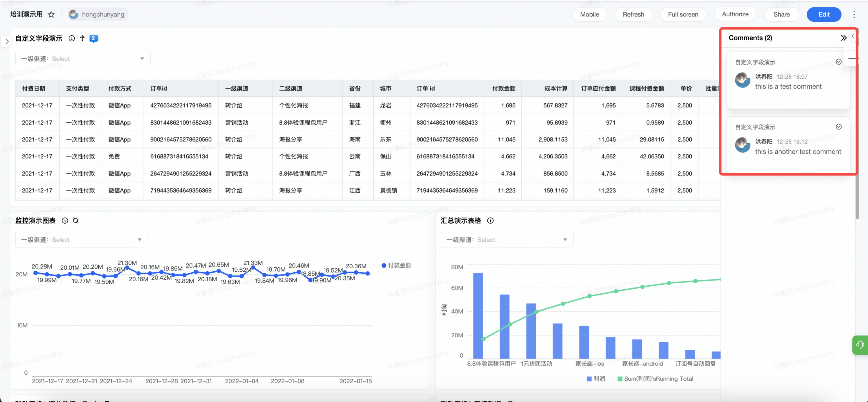
Task: Select order id 4276034222117919495 in 订单id column
Action: [x=181, y=106]
